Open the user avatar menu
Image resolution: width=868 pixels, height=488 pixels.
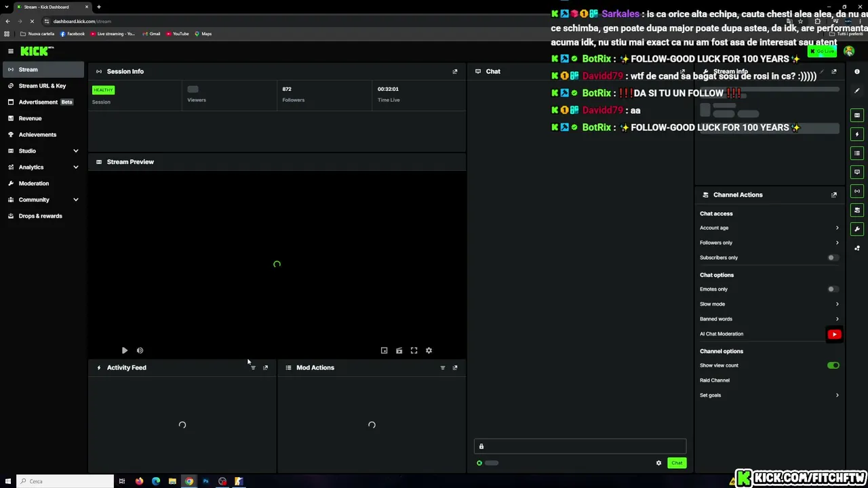pos(849,52)
